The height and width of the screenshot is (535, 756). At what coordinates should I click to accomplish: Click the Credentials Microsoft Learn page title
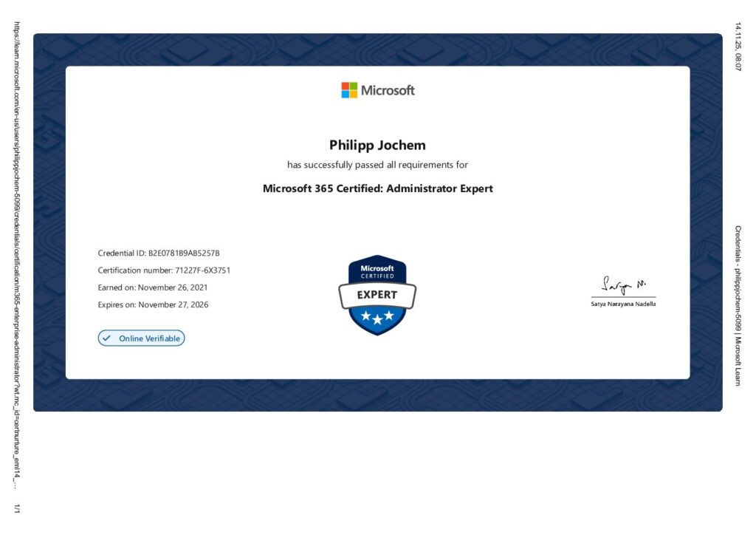(738, 304)
